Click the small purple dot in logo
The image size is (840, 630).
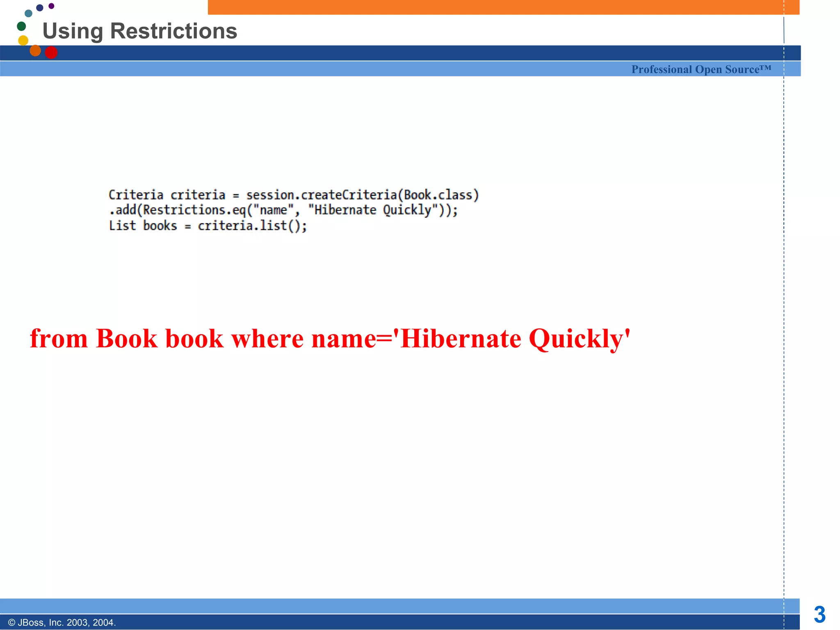click(x=51, y=6)
